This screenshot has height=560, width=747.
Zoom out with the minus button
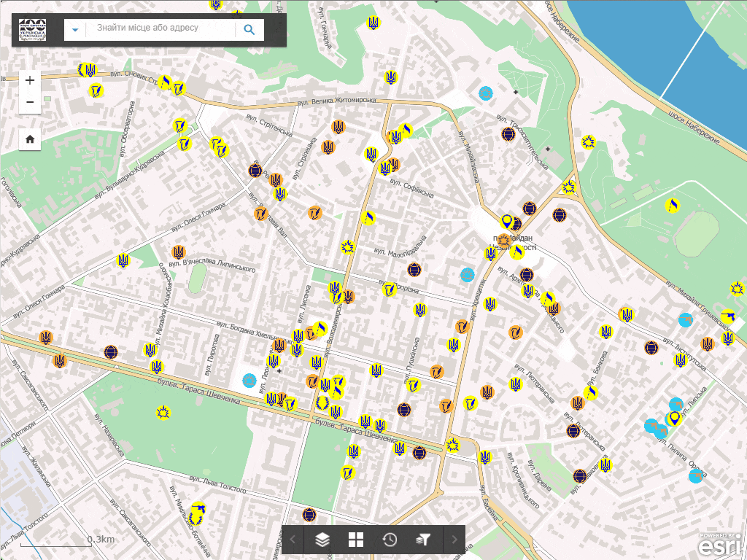[x=30, y=103]
